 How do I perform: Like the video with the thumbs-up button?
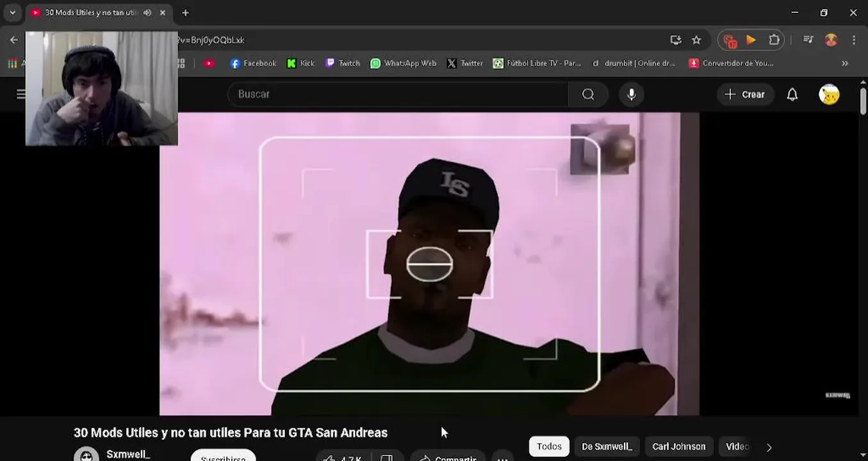pos(343,457)
